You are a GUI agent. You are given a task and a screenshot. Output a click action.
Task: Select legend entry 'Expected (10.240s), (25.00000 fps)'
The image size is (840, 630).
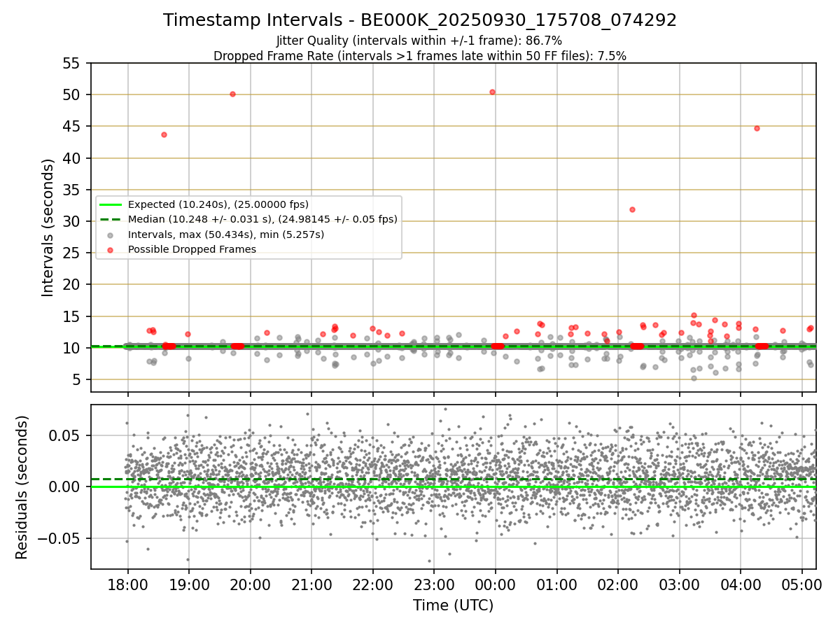[218, 204]
